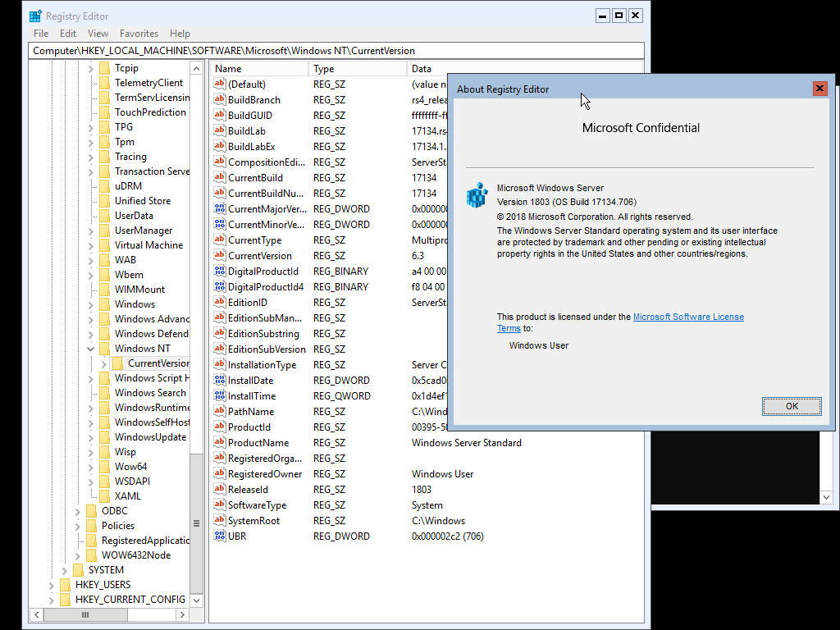
Task: Expand the ODBC key
Action: pyautogui.click(x=78, y=512)
